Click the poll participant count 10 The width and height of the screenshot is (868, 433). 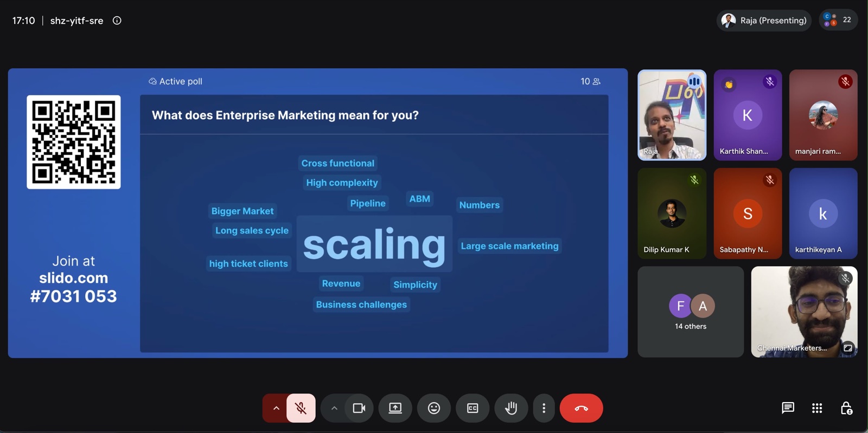click(x=590, y=81)
